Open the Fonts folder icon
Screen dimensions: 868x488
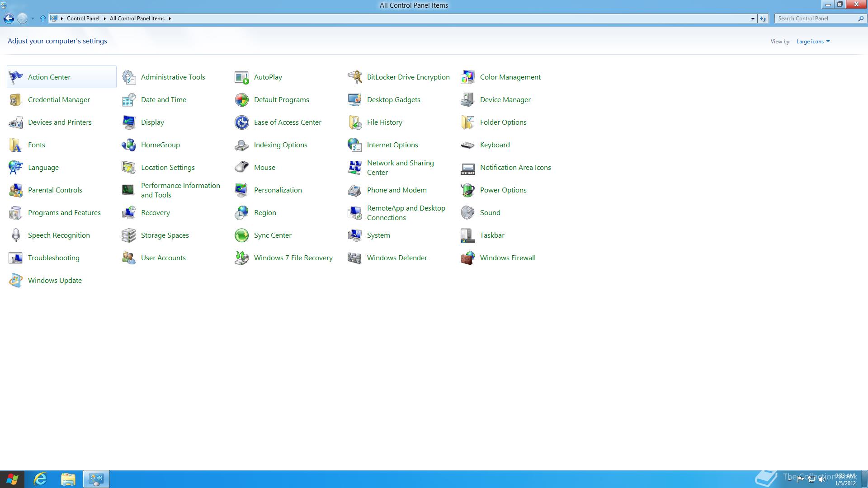pos(16,145)
